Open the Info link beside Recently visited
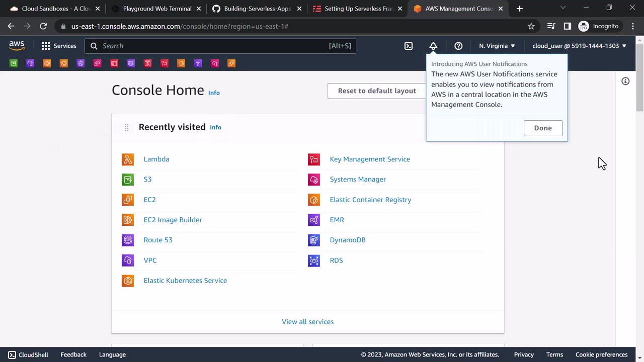 (215, 127)
